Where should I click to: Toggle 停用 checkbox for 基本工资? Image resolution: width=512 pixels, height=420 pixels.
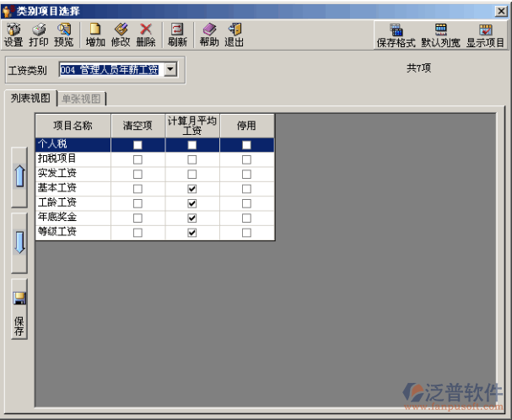(246, 189)
